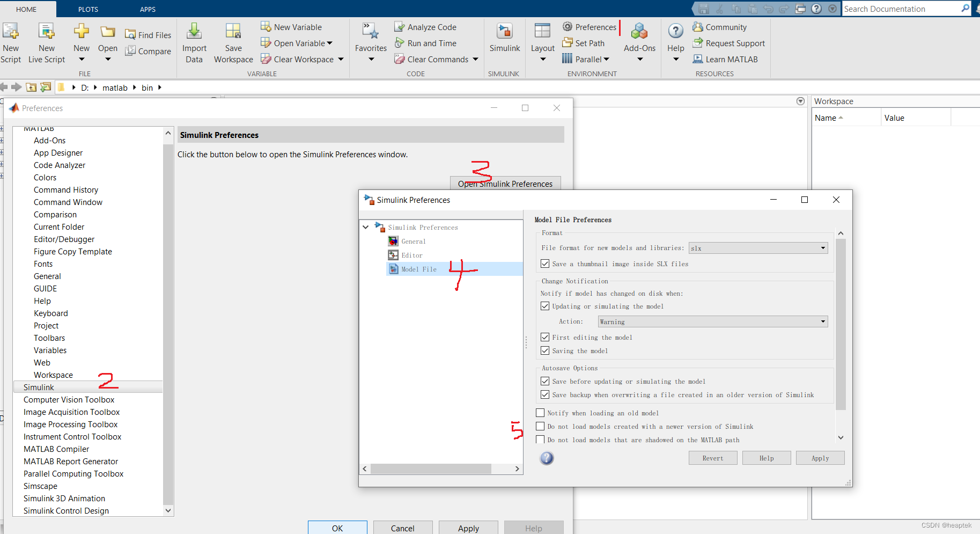Image resolution: width=980 pixels, height=534 pixels.
Task: Click horizontal scrollbar in Simulink tree pane
Action: click(431, 469)
